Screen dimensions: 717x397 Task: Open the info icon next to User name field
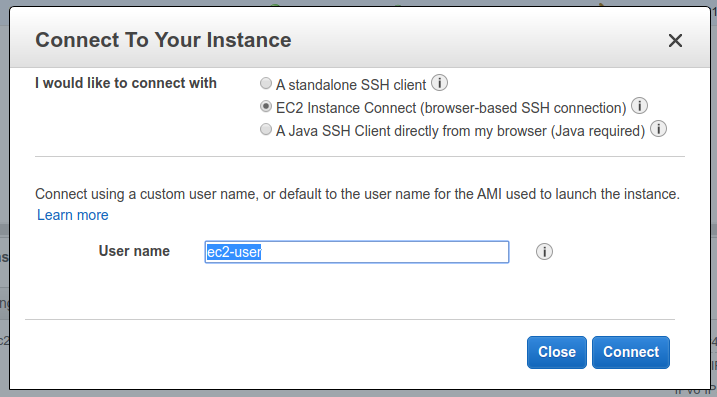[x=544, y=252]
